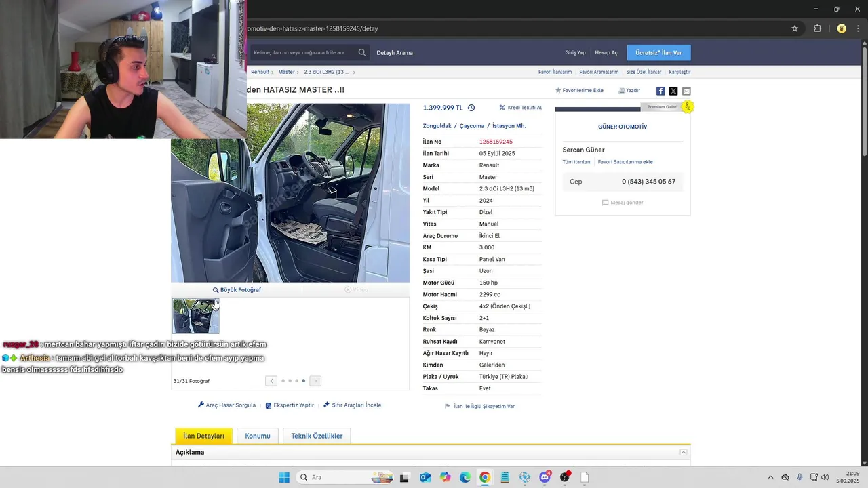Click Mesaj gönder to message seller
The image size is (868, 488).
coord(623,203)
